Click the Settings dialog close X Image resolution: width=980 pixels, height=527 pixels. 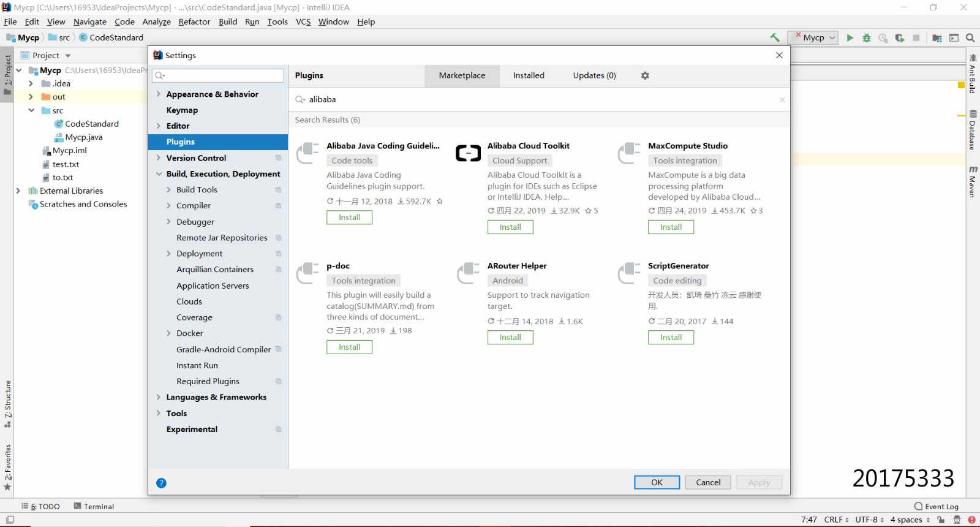pos(779,55)
